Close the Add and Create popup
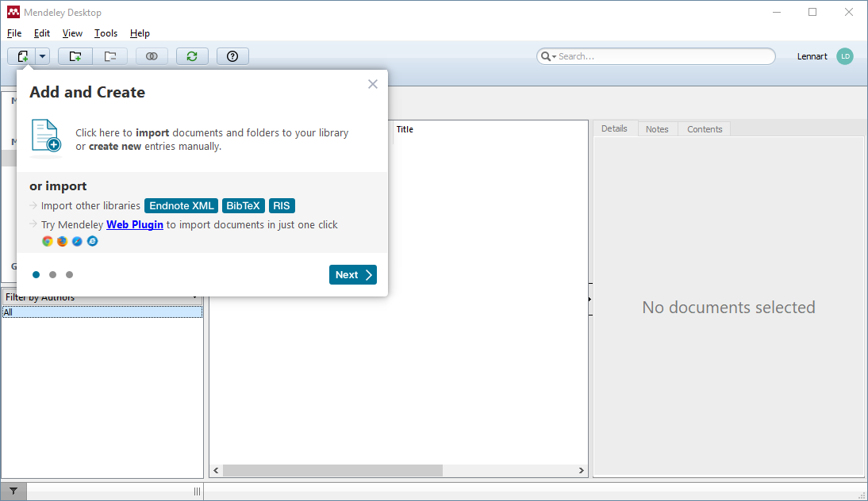Image resolution: width=868 pixels, height=501 pixels. click(x=373, y=84)
